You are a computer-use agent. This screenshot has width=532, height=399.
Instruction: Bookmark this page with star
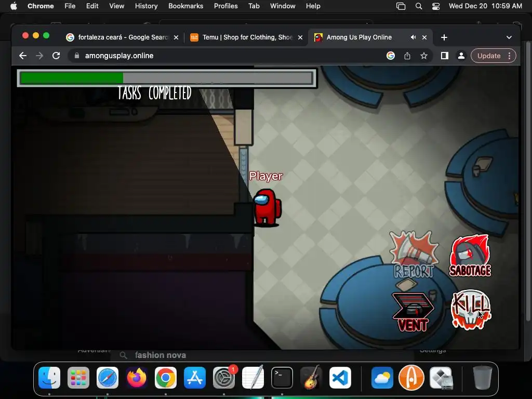[x=424, y=56]
